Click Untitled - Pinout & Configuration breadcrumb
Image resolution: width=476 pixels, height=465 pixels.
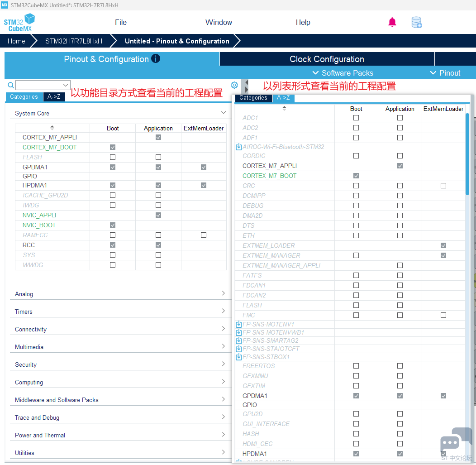coord(177,41)
